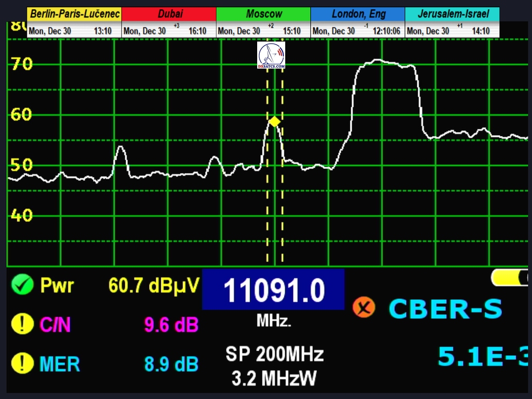Click the 9.6 dB C/N value
532x399 pixels.
tap(171, 325)
